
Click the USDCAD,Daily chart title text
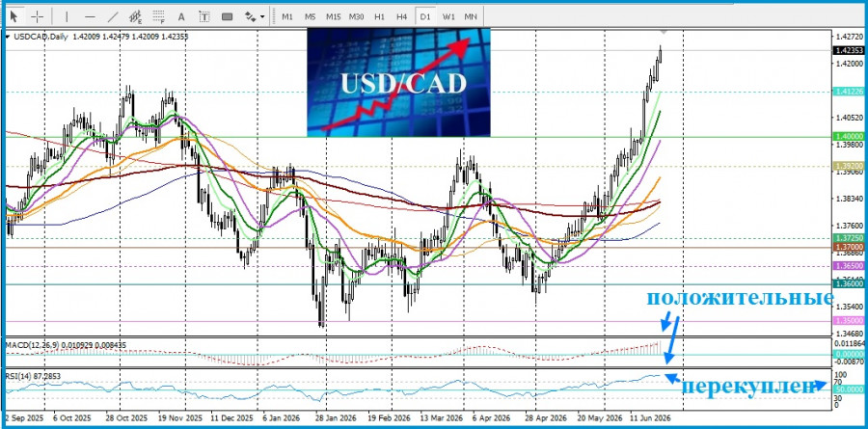coord(41,37)
